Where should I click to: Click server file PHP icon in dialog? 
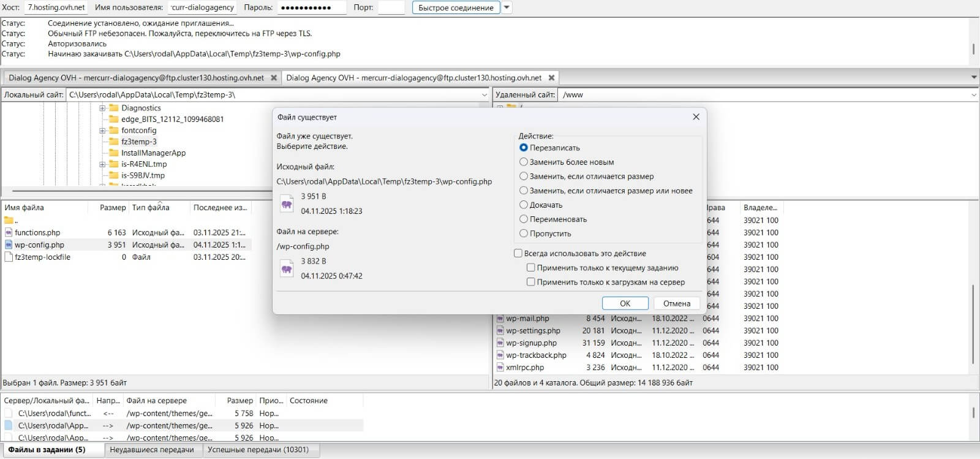(287, 268)
